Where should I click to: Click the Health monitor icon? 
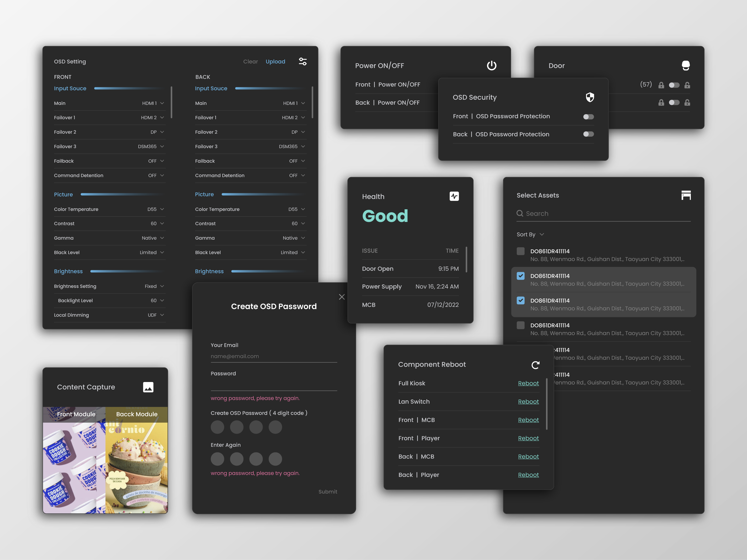454,196
